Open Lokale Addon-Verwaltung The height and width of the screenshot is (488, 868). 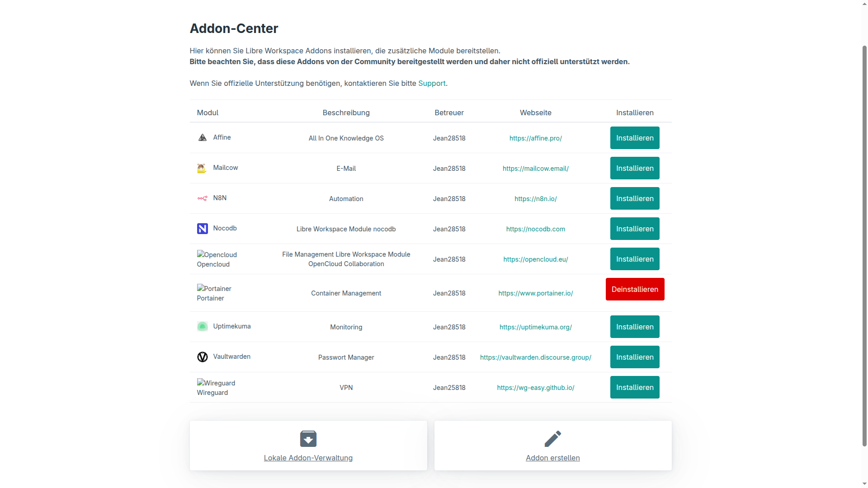click(x=308, y=458)
